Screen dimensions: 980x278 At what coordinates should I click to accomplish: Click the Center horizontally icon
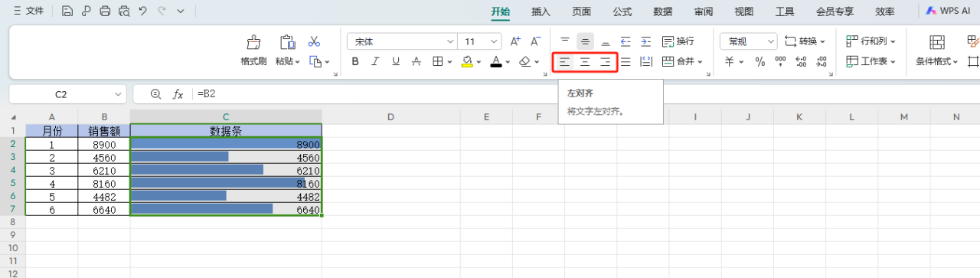click(585, 62)
